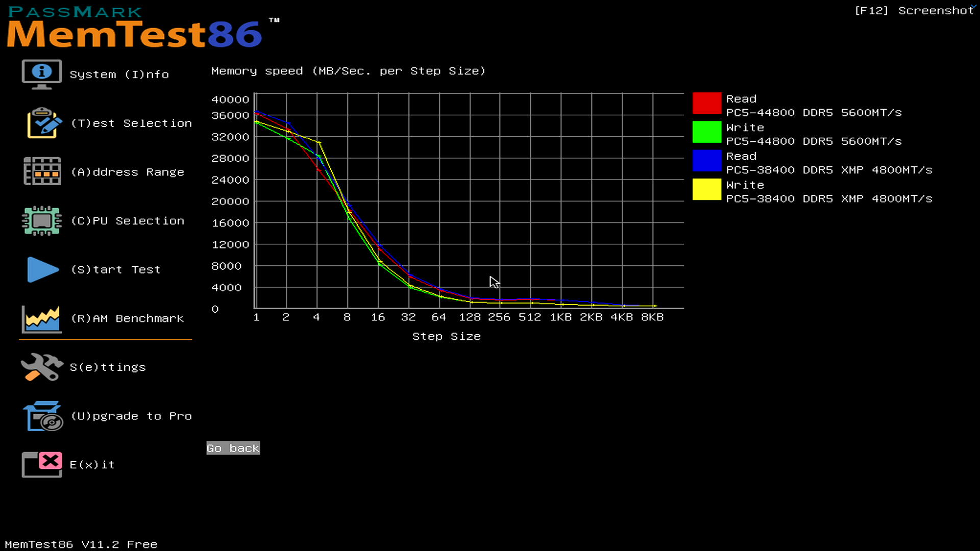
Task: Click the Go back button
Action: point(233,448)
